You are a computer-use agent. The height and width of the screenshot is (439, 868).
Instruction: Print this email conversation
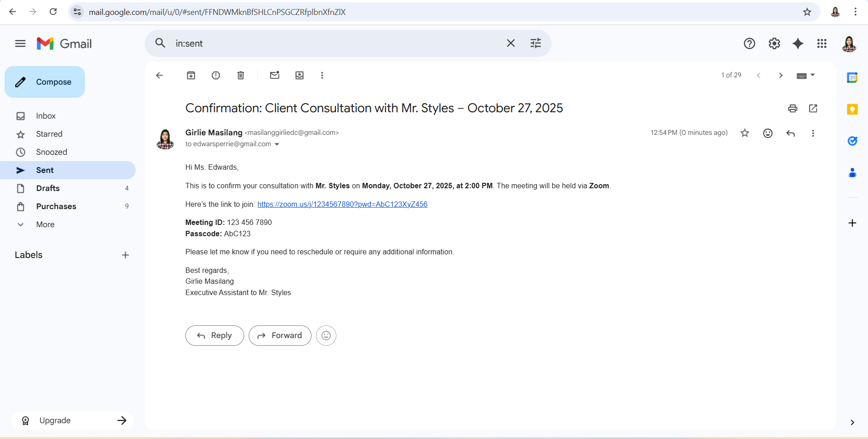pyautogui.click(x=793, y=109)
